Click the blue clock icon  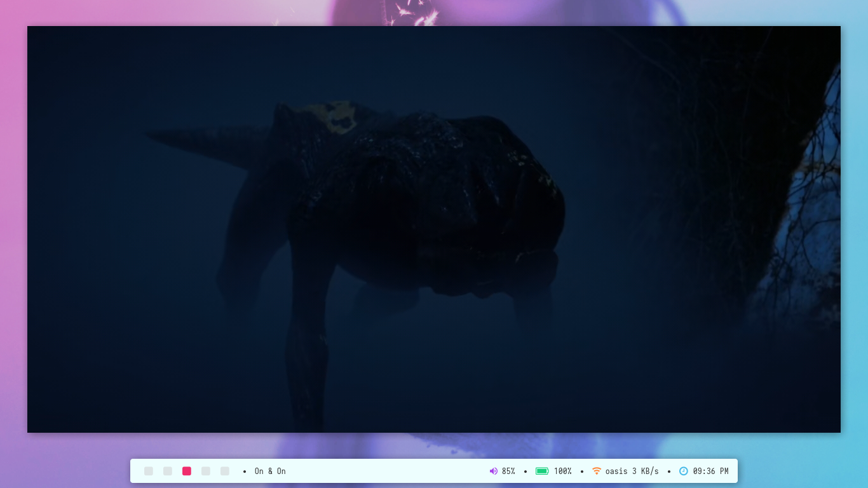click(684, 471)
